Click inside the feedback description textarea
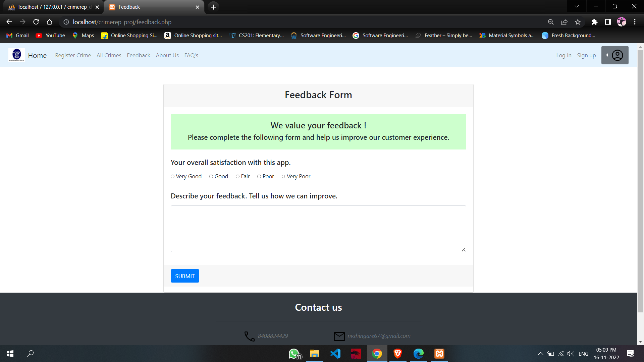644x362 pixels. [318, 229]
